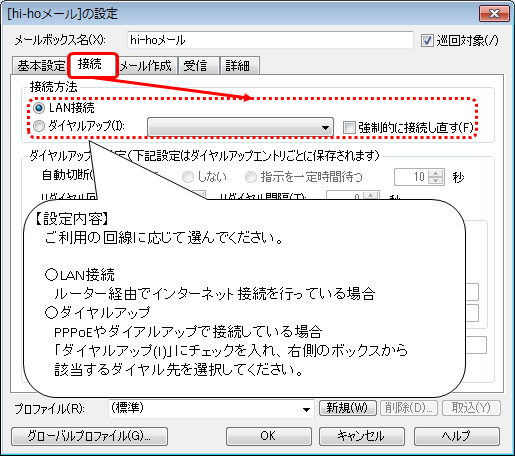
Task: Expand the プロファイル dropdown
Action: pyautogui.click(x=211, y=408)
